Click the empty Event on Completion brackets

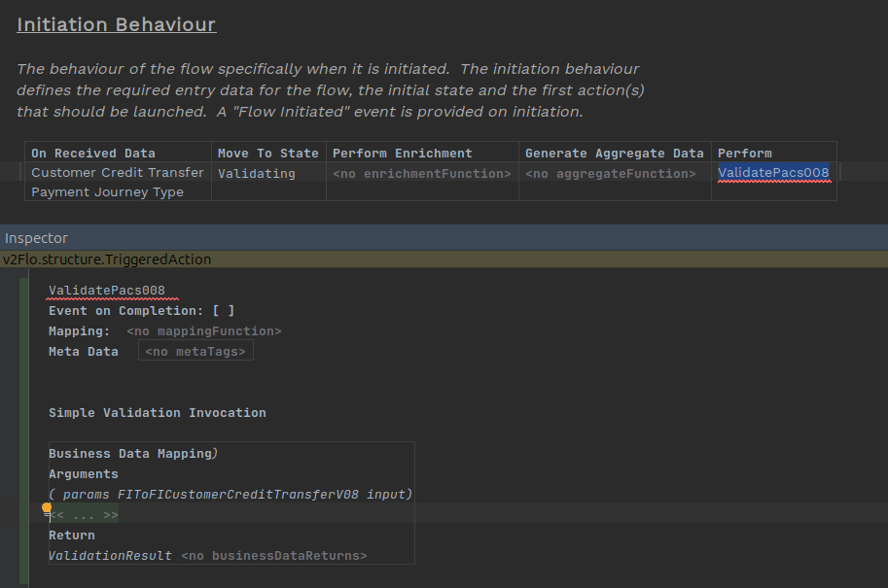pyautogui.click(x=223, y=311)
